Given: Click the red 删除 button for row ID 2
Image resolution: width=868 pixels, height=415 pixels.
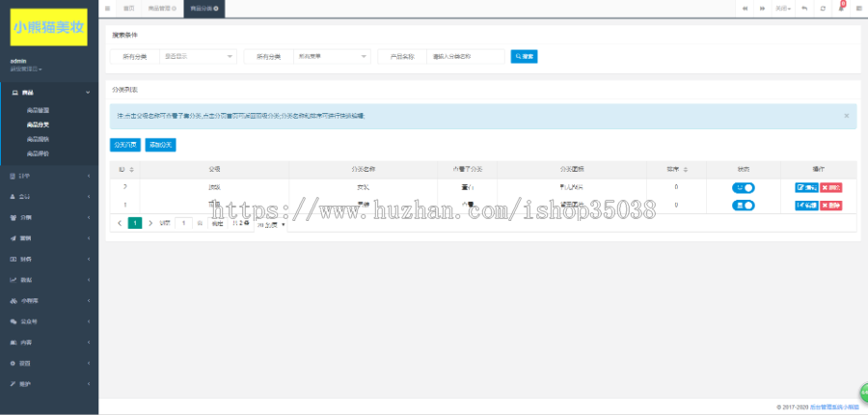Looking at the screenshot, I should (831, 188).
